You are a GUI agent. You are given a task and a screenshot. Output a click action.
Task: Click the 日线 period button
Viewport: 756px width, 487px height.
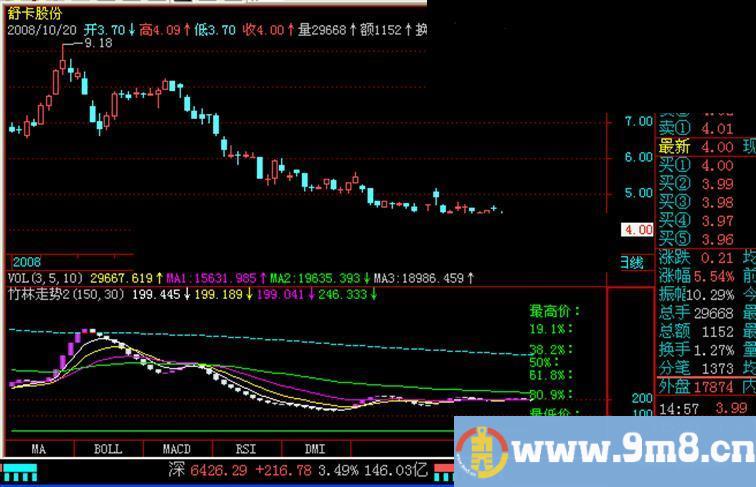click(x=631, y=263)
